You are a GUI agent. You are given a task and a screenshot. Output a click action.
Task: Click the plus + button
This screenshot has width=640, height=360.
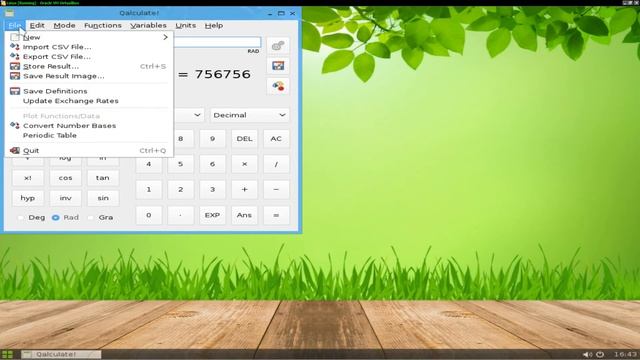tap(244, 189)
